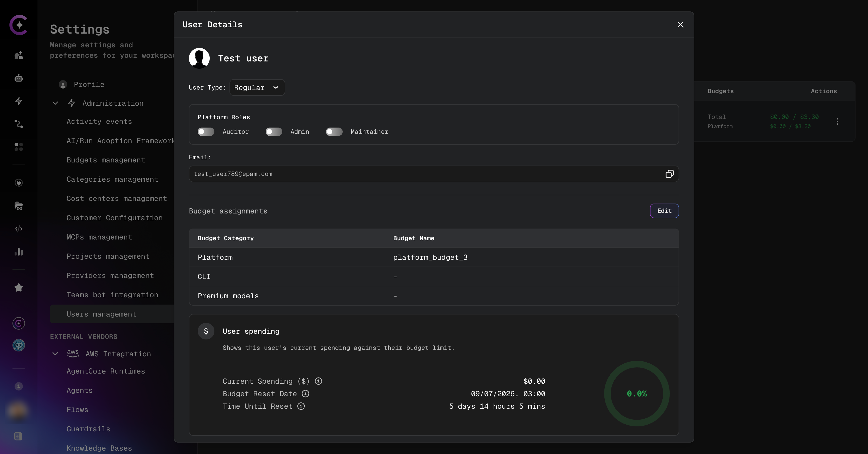The height and width of the screenshot is (454, 868).
Task: Click the 0.0% spending progress ring
Action: click(636, 394)
